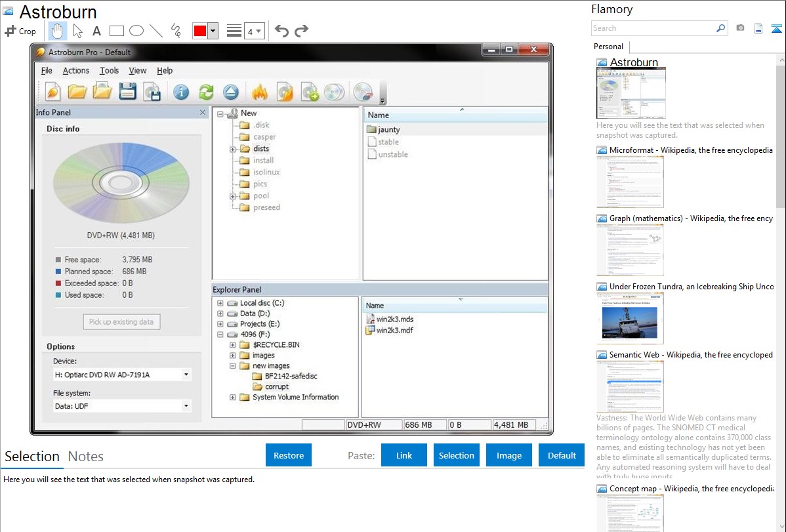
Task: Click the disc with green plus icon
Action: (310, 92)
